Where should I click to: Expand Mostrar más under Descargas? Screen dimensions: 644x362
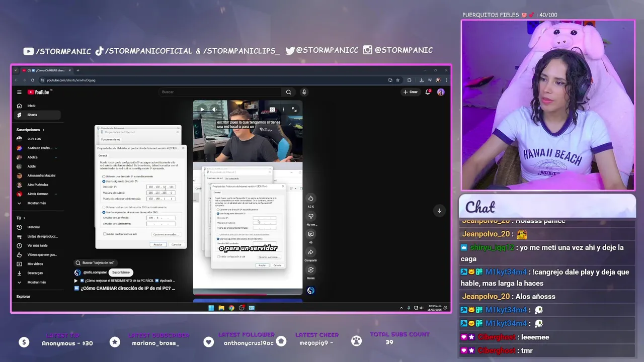[x=38, y=282]
